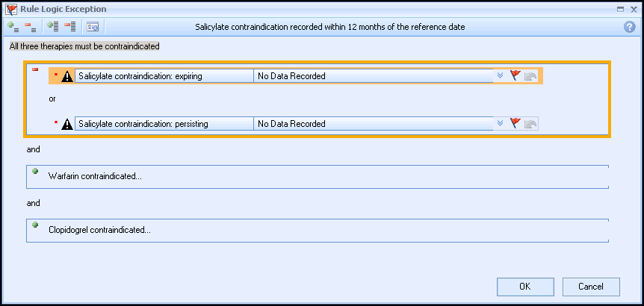
Task: Click red flag icon on persisting row
Action: (515, 123)
